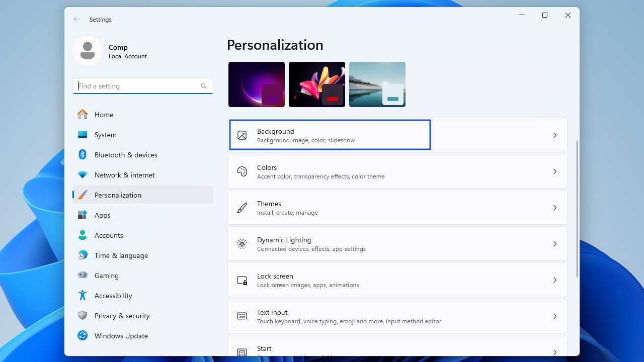Click the search magnifier icon
644x362 pixels.
(204, 86)
